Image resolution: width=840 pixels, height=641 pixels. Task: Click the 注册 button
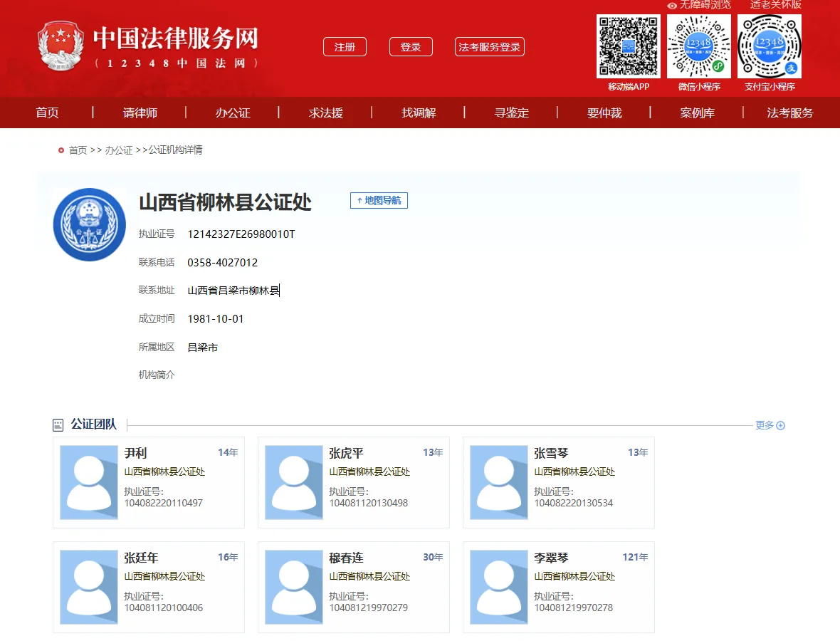345,47
